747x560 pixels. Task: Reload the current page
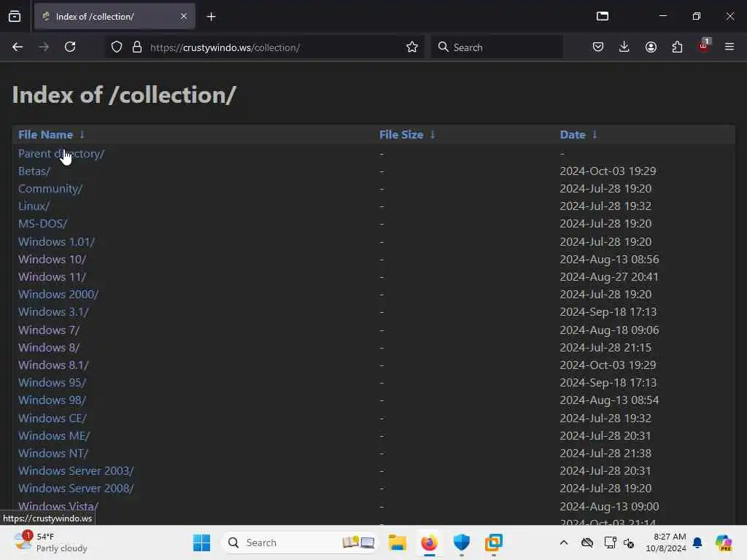click(x=70, y=47)
